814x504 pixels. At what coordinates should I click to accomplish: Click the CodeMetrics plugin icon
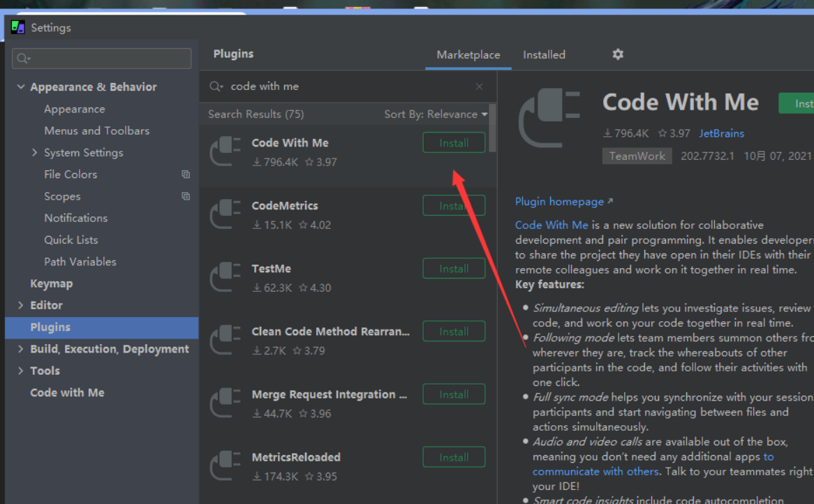(225, 214)
